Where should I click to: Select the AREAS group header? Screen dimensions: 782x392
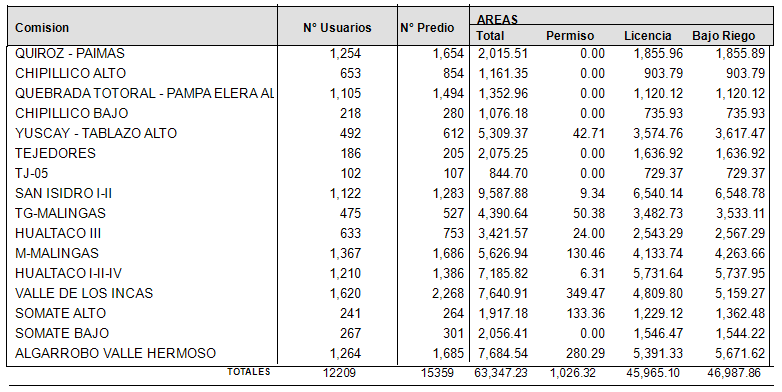[497, 19]
